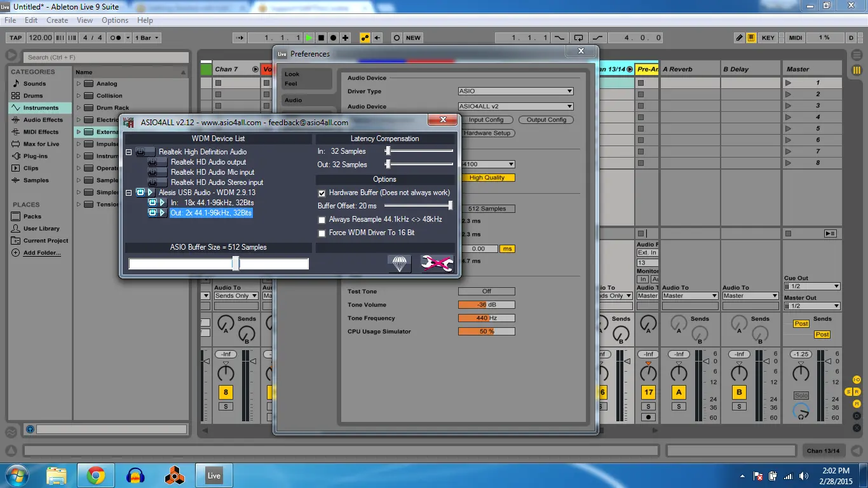Click the TAP tempo button
The height and width of the screenshot is (488, 868).
(16, 37)
